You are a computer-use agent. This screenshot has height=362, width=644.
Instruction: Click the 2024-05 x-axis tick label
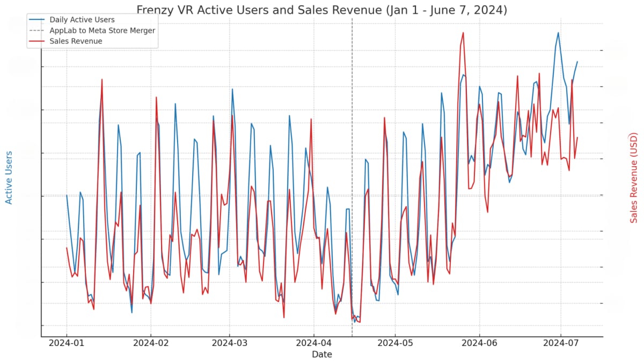[x=396, y=343]
